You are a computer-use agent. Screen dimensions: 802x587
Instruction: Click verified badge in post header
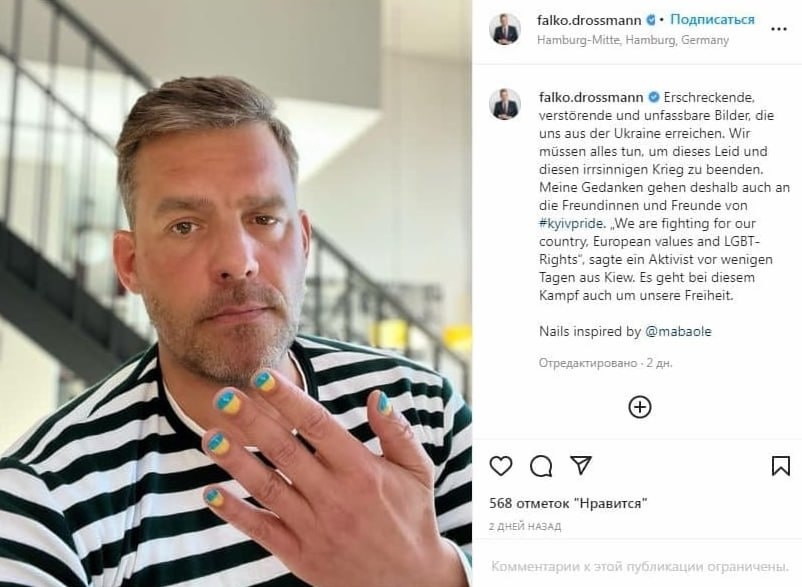click(x=651, y=20)
